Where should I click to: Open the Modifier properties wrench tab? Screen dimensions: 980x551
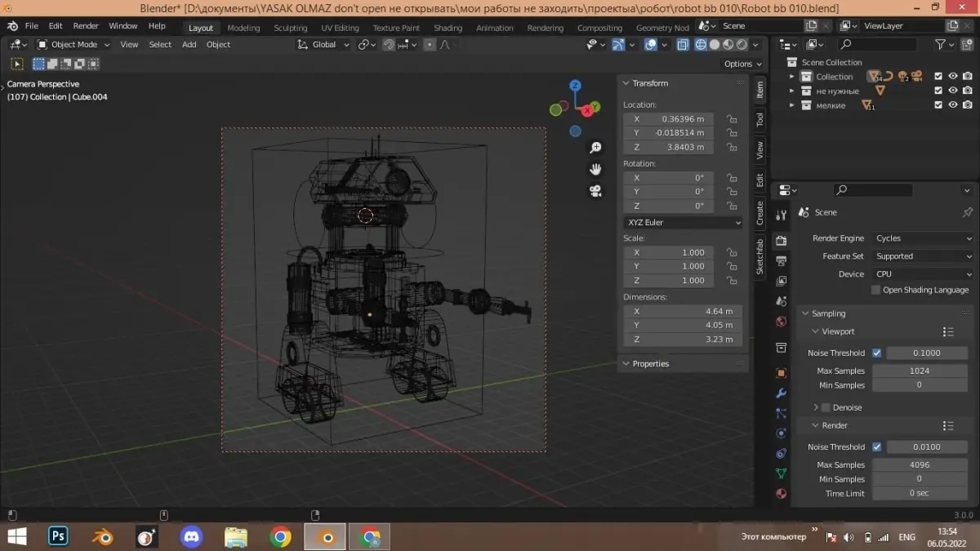[781, 393]
